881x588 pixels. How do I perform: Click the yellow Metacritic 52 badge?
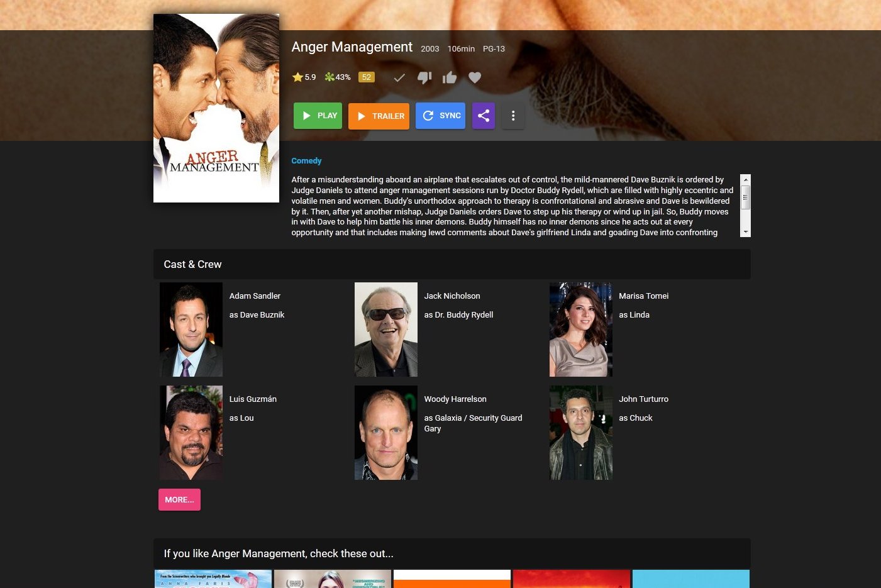(x=367, y=77)
